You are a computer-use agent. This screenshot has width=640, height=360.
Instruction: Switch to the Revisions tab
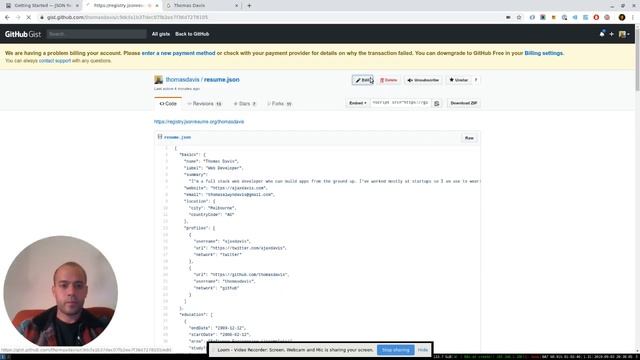204,104
